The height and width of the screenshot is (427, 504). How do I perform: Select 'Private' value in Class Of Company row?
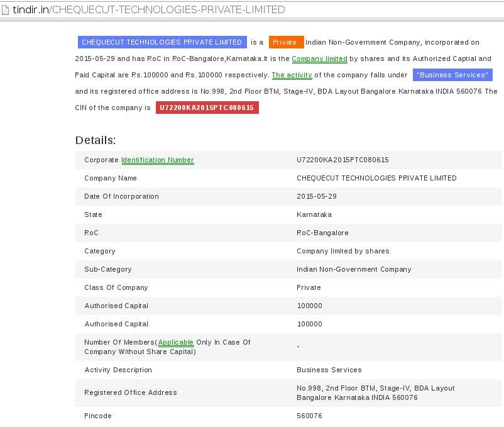pyautogui.click(x=309, y=288)
